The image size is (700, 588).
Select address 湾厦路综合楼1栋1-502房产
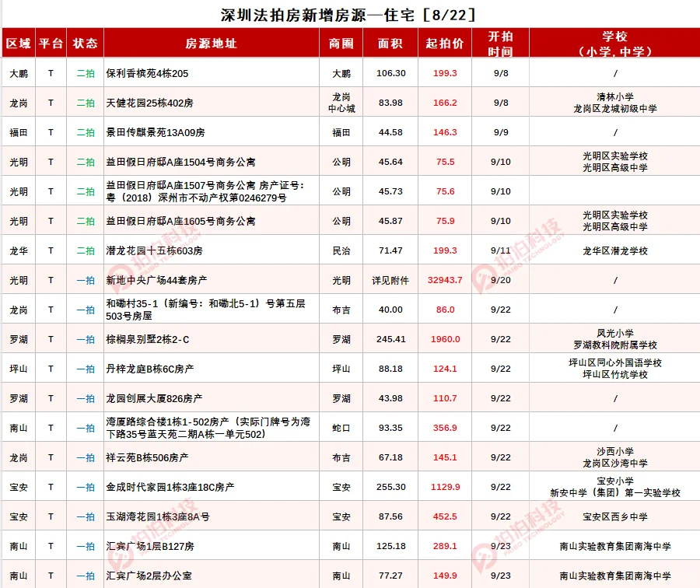[x=208, y=428]
